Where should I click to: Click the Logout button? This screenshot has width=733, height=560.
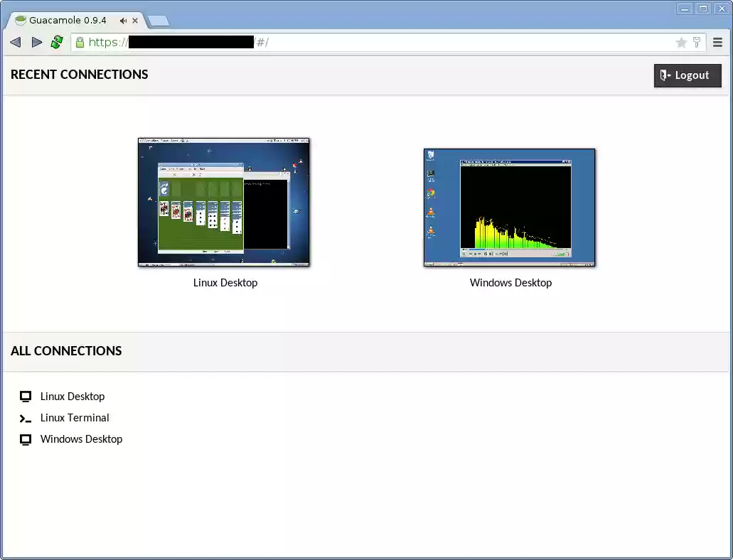click(687, 75)
